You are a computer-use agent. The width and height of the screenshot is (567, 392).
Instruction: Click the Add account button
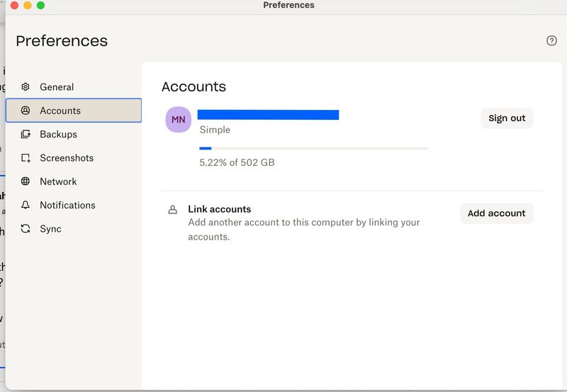pyautogui.click(x=496, y=213)
